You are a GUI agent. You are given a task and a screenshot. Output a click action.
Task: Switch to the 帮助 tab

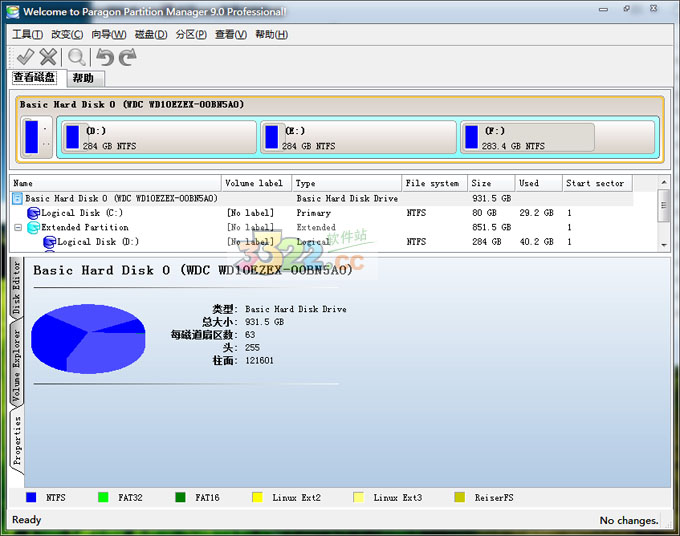tap(85, 78)
